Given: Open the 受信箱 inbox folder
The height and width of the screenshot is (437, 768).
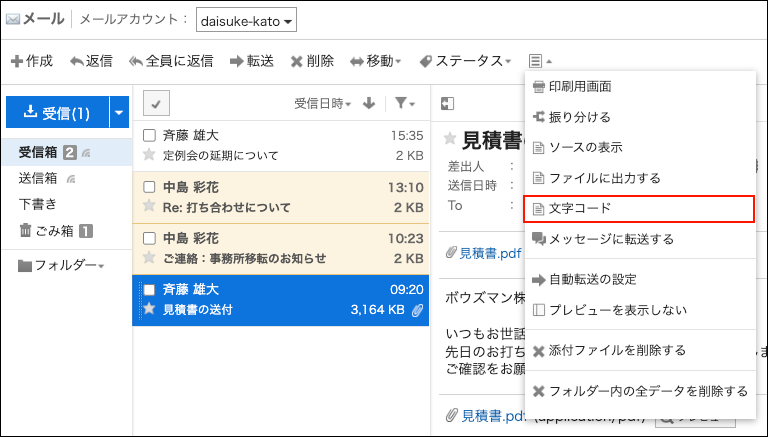Looking at the screenshot, I should pyautogui.click(x=38, y=152).
